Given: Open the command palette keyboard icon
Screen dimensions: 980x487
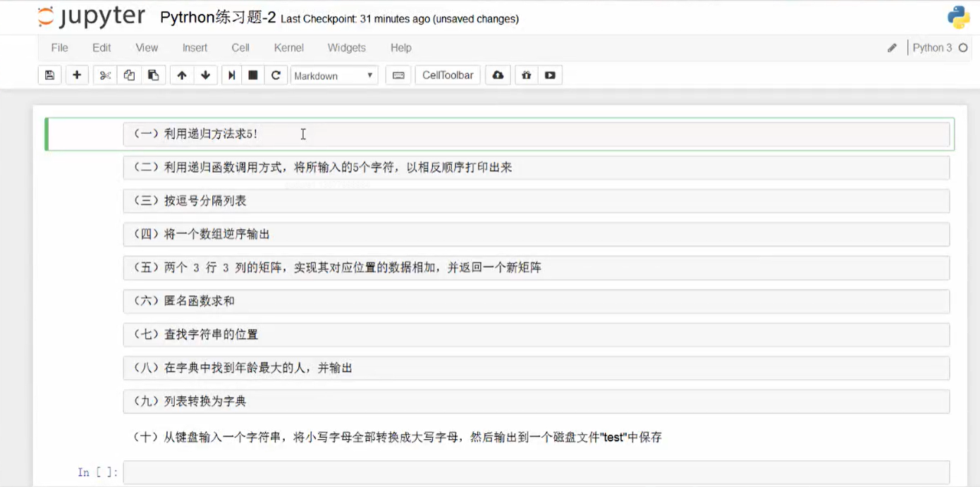Looking at the screenshot, I should tap(398, 75).
